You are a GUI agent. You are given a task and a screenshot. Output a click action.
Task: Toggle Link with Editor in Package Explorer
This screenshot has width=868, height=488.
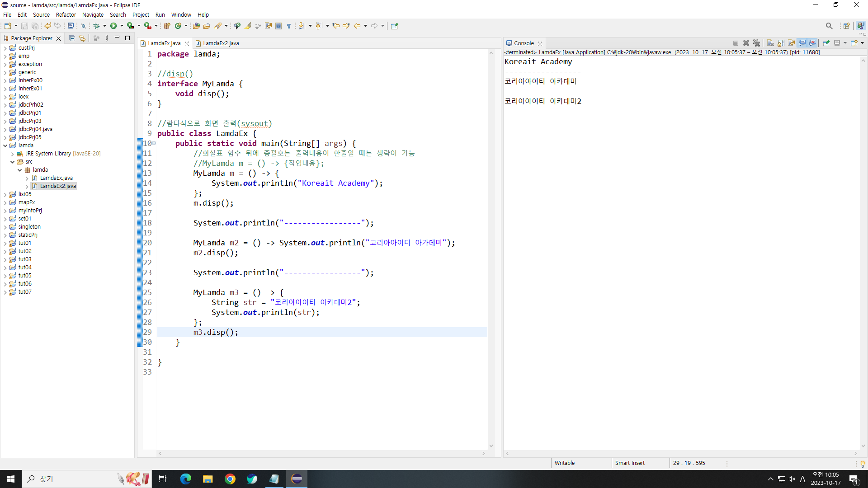pyautogui.click(x=82, y=38)
